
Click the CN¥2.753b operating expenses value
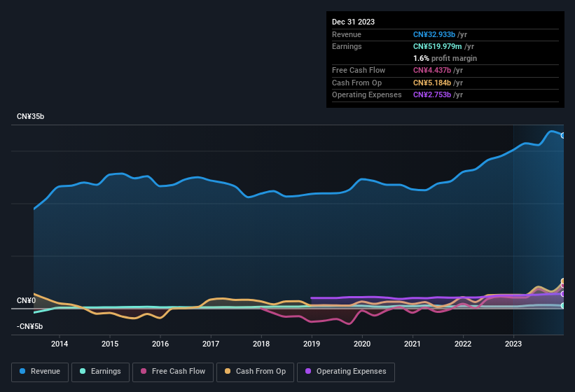tap(432, 94)
